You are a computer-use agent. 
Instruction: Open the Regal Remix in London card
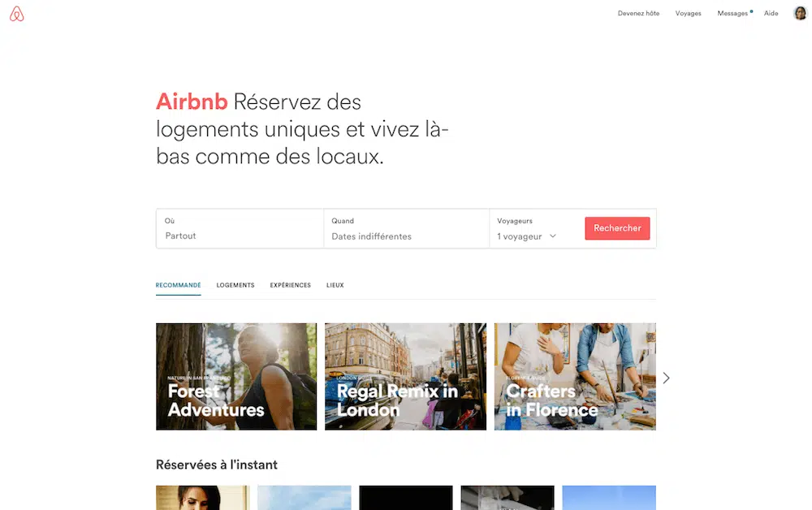click(405, 377)
